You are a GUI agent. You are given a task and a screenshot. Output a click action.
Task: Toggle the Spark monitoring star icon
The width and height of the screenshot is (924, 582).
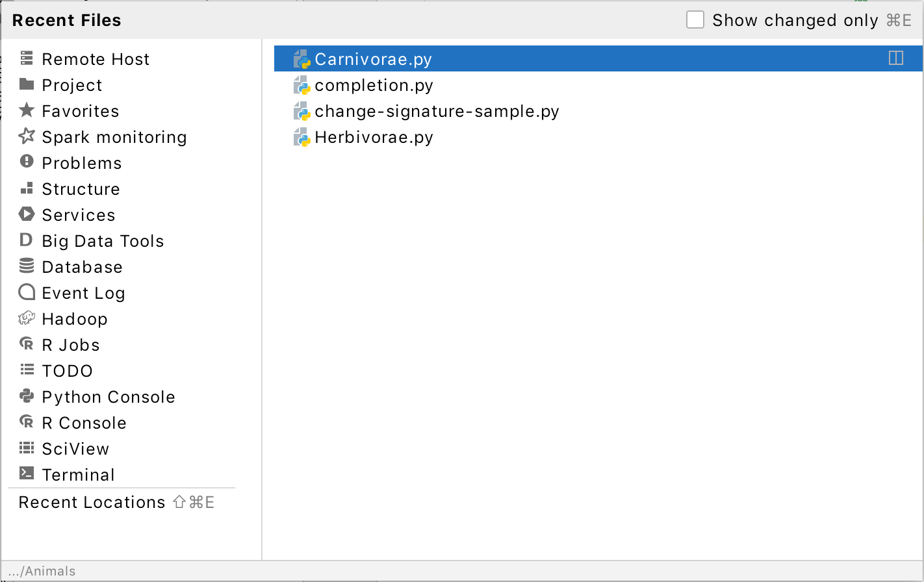click(x=26, y=136)
